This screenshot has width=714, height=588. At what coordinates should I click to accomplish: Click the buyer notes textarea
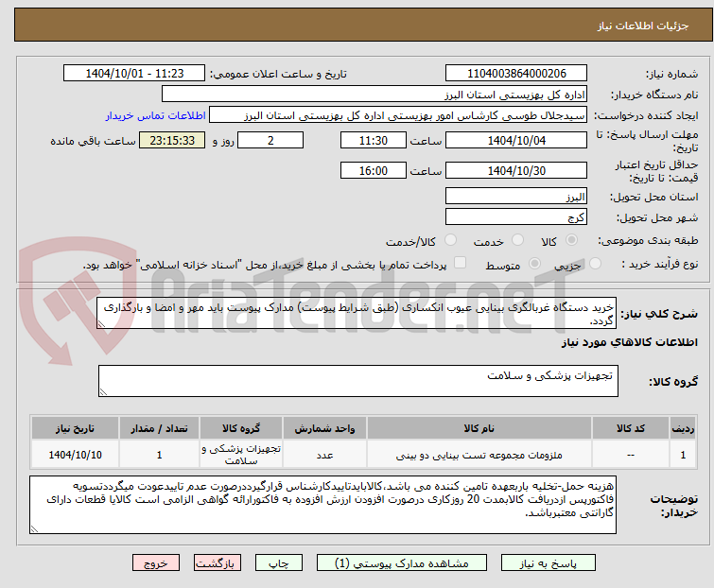[x=322, y=505]
